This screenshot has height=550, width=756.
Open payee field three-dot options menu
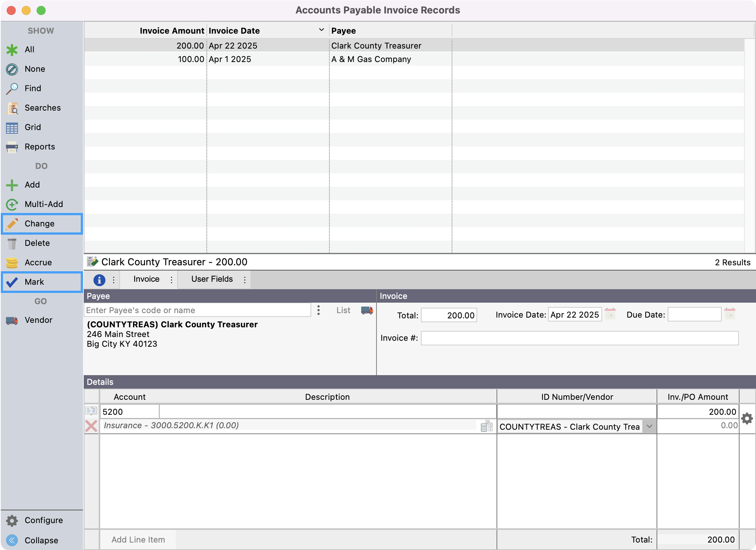(319, 310)
